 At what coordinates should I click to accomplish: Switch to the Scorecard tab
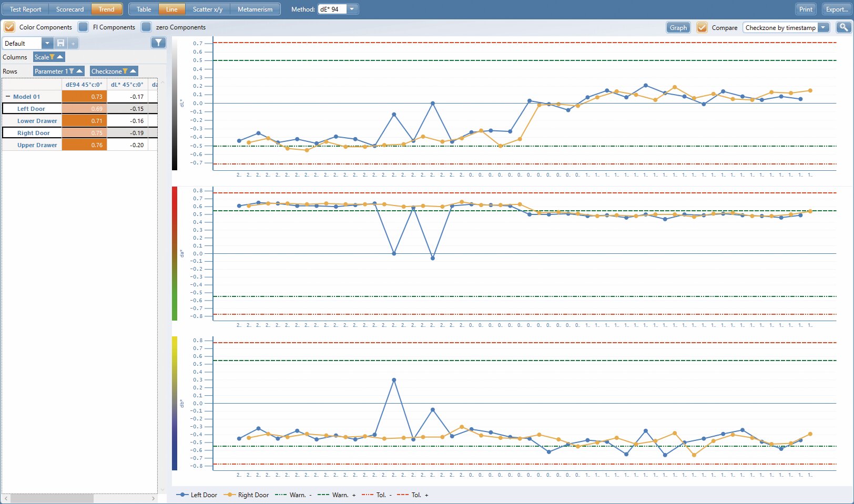point(70,9)
